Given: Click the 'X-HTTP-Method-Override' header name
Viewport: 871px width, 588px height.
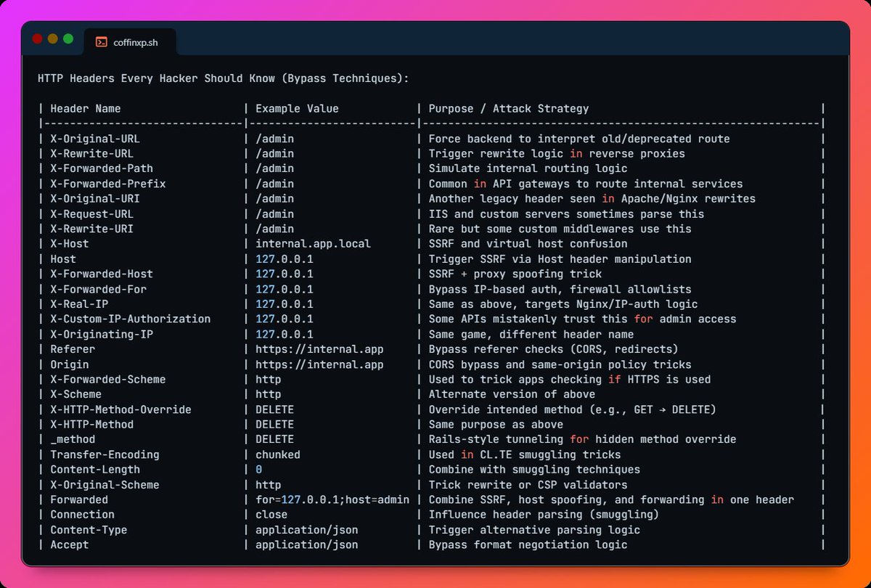Looking at the screenshot, I should 121,409.
